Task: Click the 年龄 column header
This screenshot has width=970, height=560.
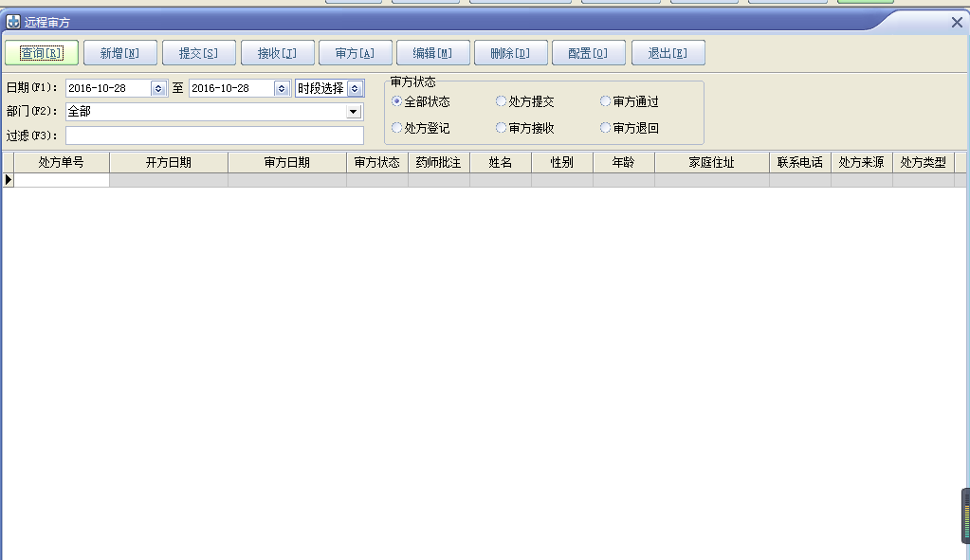Action: pyautogui.click(x=624, y=163)
